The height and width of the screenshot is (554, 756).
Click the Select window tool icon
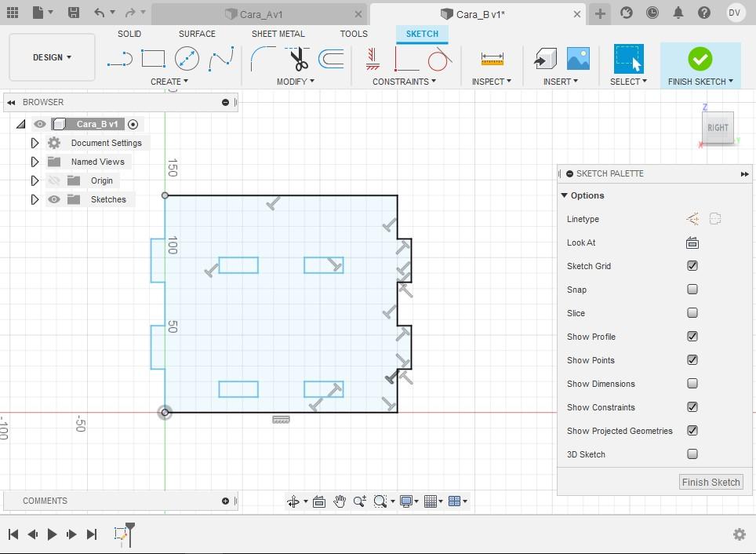coord(628,59)
